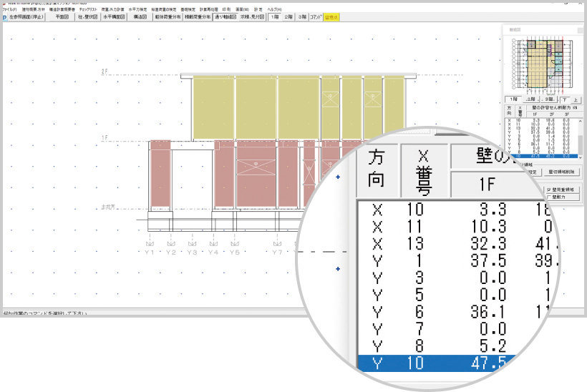This screenshot has width=587, height=392.
Task: Click the Y5 axis label in drawing
Action: point(235,253)
